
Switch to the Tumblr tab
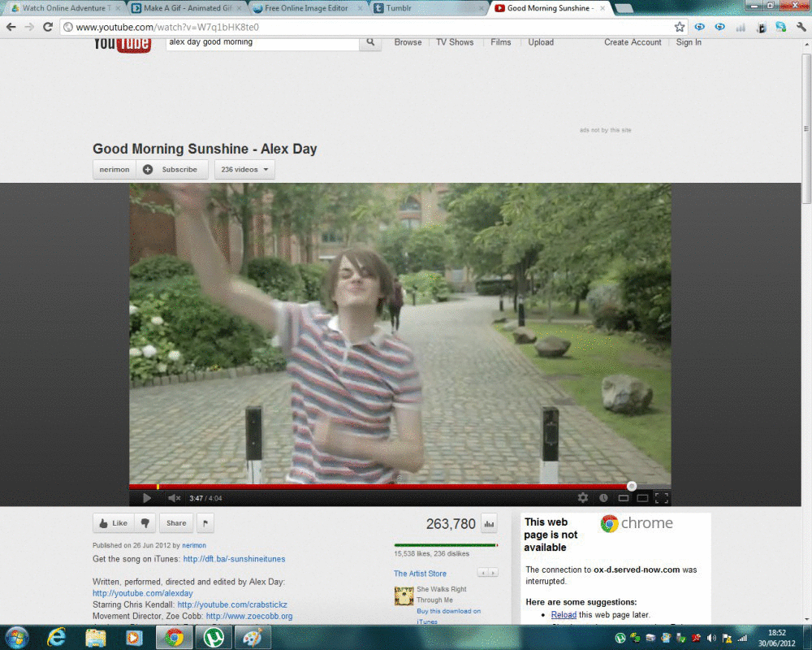pyautogui.click(x=425, y=8)
